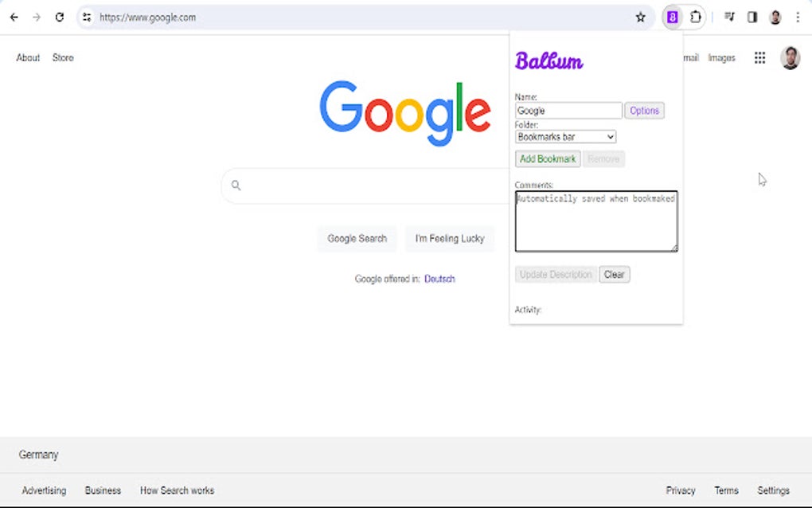Screen dimensions: 812x508
Task: Bookmark page with the star icon
Action: point(641,17)
